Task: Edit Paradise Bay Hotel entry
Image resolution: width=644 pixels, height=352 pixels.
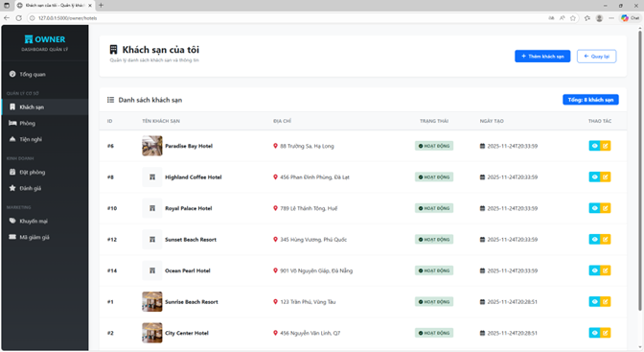Action: [x=606, y=146]
